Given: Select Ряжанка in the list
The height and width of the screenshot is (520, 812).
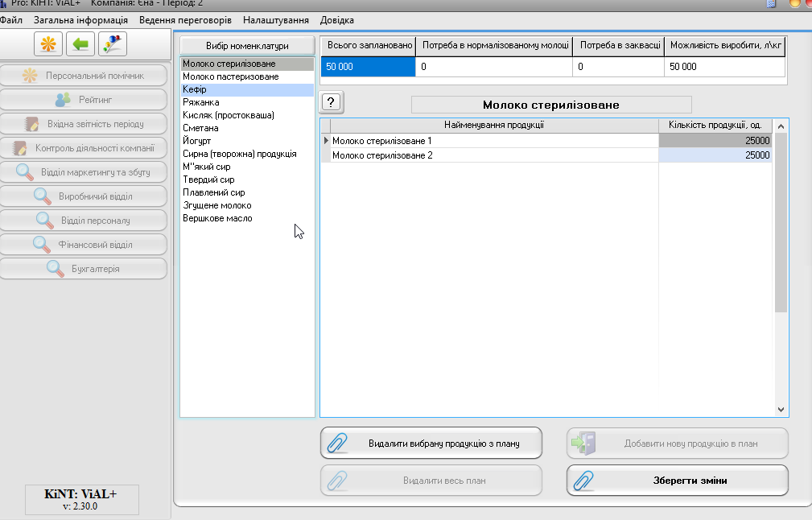Looking at the screenshot, I should click(248, 102).
